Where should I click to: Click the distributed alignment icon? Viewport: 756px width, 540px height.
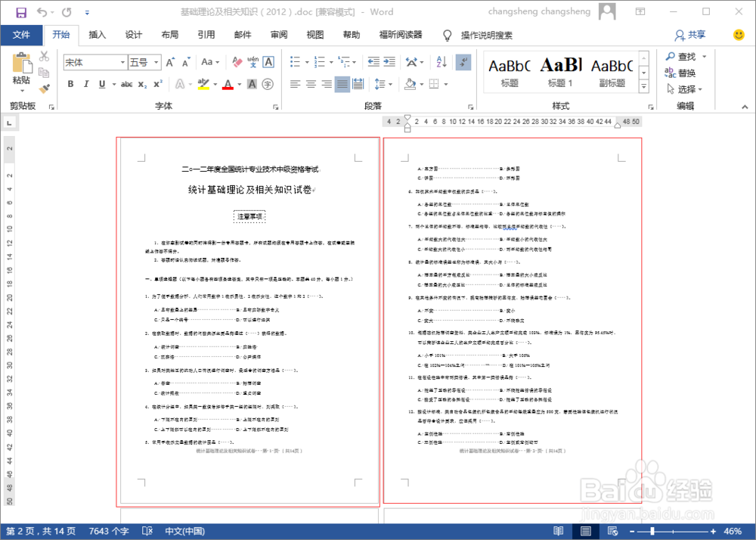[x=358, y=85]
